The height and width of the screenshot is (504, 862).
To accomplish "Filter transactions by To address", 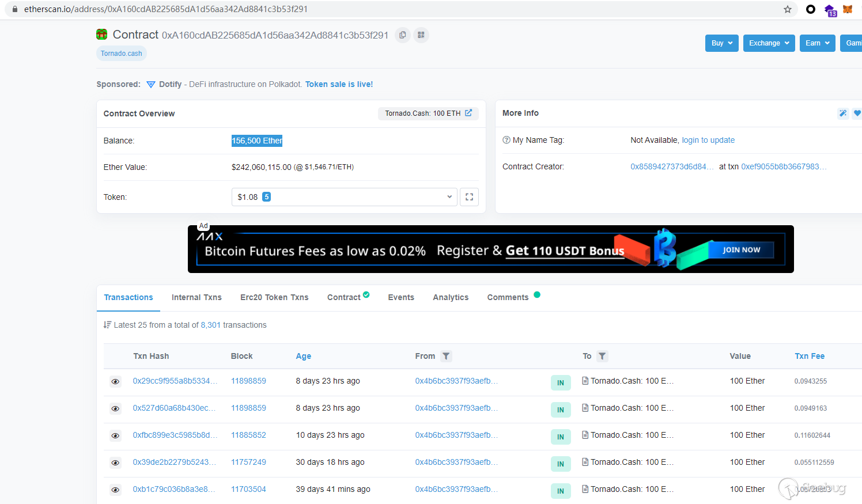I will [x=602, y=356].
